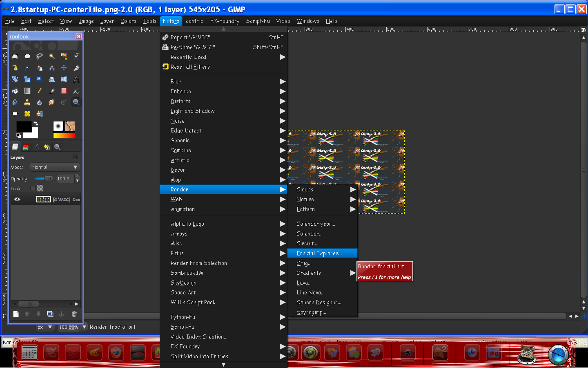The height and width of the screenshot is (368, 588).
Task: Select the Ellipse Select tool
Action: tap(27, 56)
